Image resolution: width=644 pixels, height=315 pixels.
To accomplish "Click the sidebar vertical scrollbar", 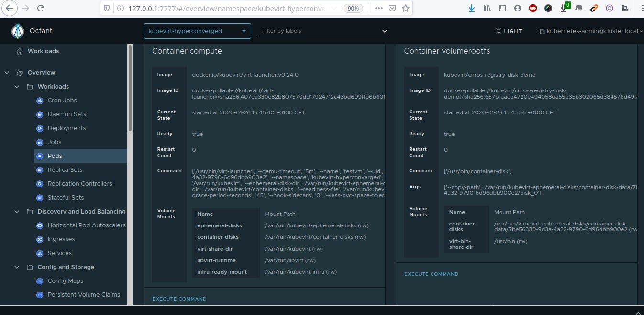I will click(x=130, y=88).
